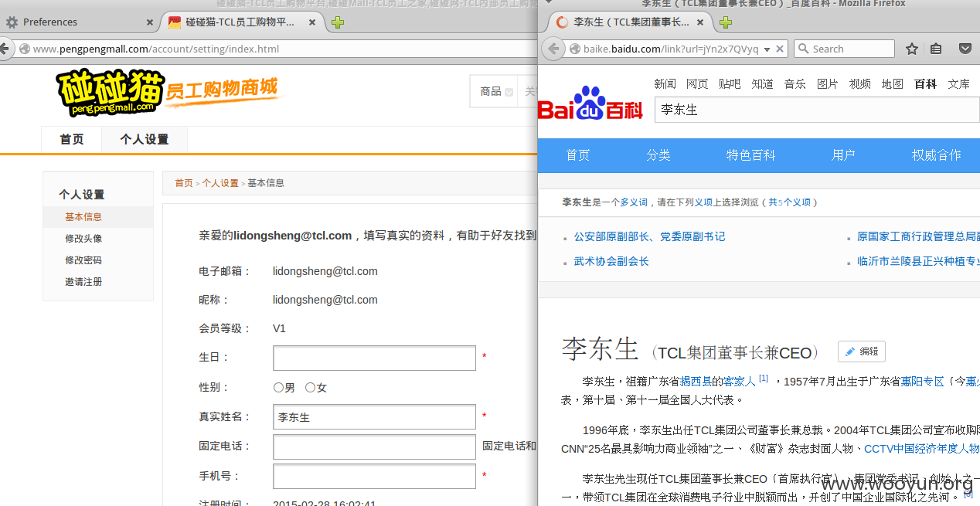Viewport: 980px width, 506px height.
Task: Click the 生日 input field
Action: coord(374,358)
